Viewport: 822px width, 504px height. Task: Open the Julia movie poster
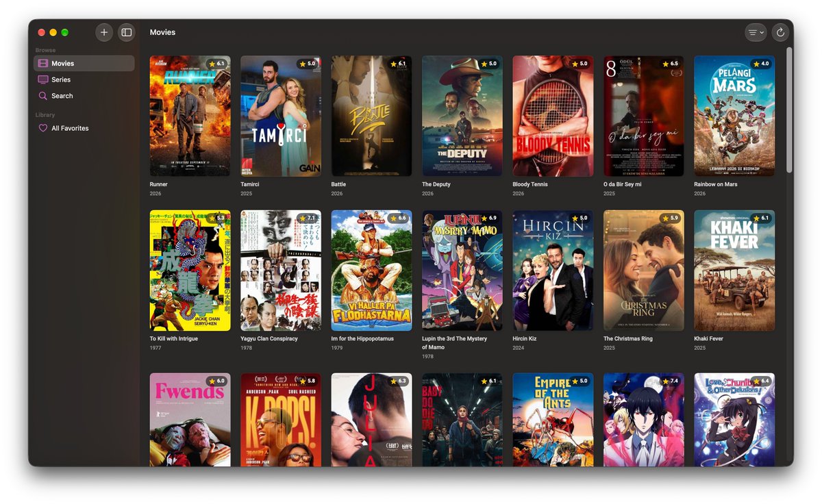(x=371, y=420)
